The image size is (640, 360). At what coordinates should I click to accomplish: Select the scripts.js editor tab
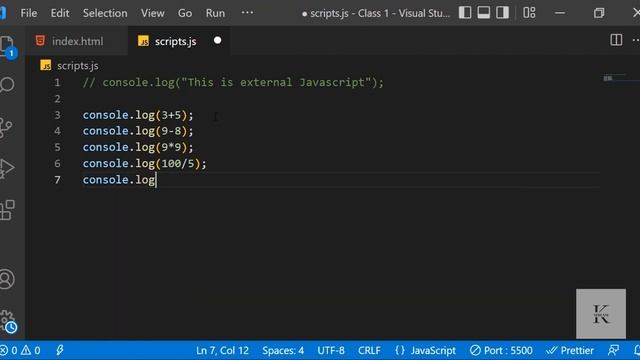point(179,41)
